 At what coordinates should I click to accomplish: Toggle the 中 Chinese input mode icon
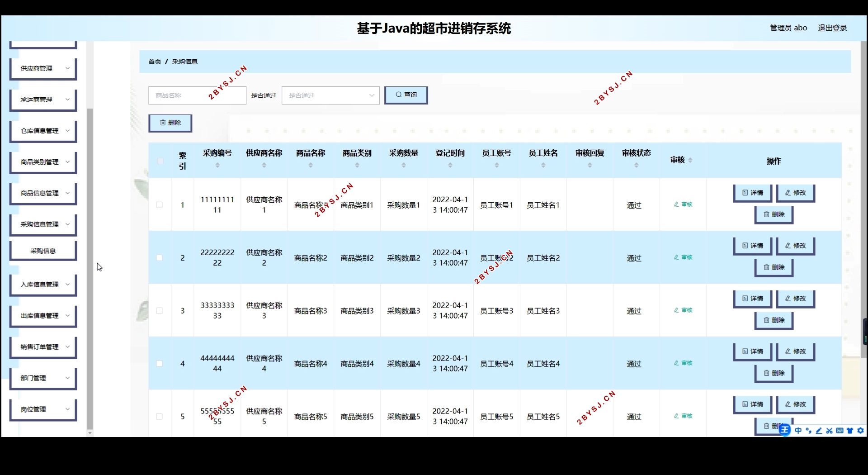798,431
